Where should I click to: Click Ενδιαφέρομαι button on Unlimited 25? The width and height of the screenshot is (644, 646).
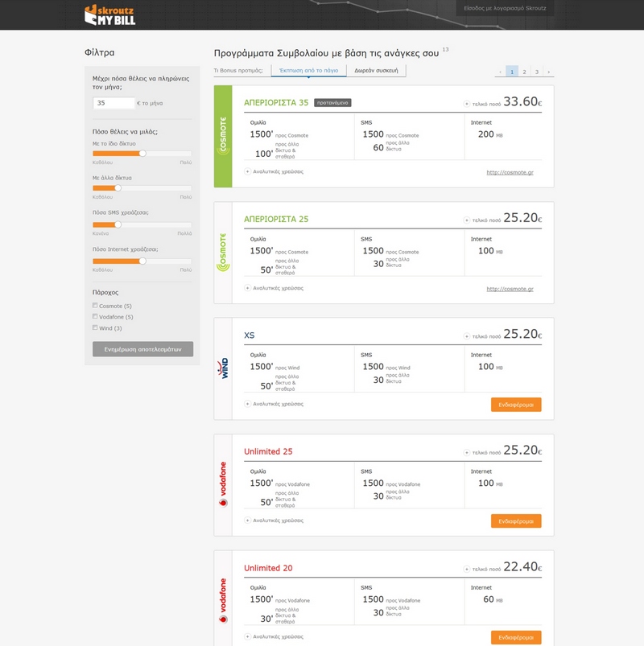tap(516, 521)
